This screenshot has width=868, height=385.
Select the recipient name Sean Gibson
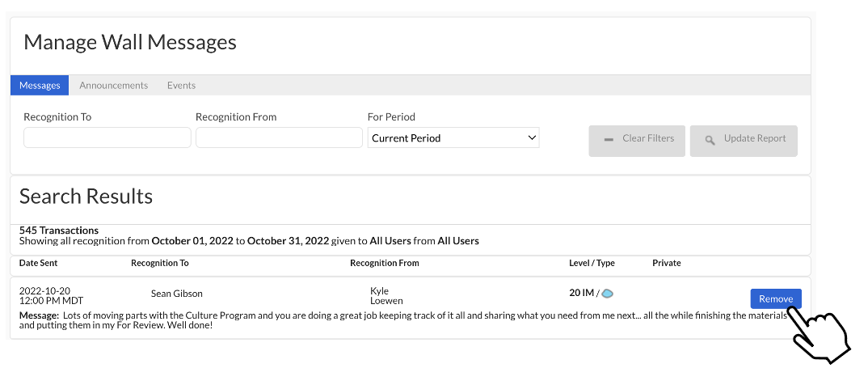click(176, 294)
